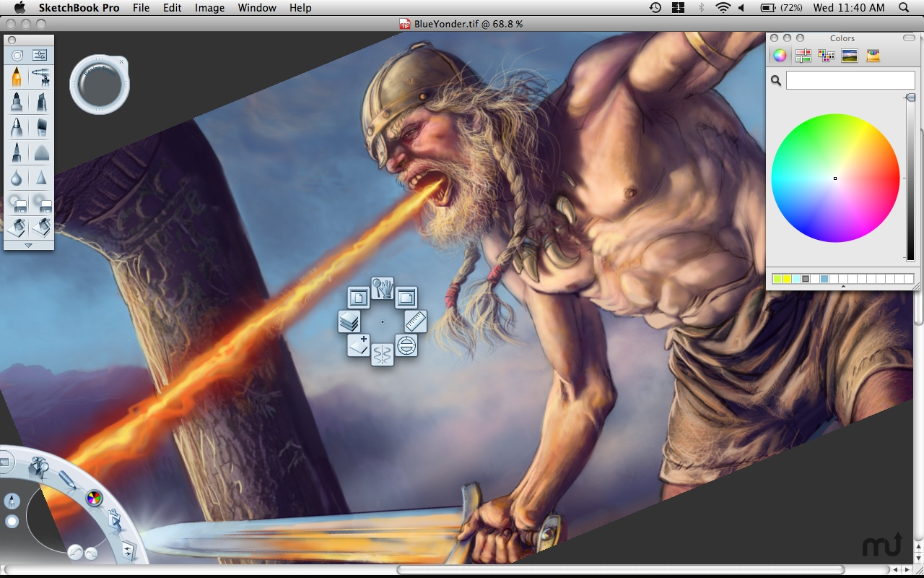
Task: Select the triangular Sharpen brush
Action: pyautogui.click(x=41, y=178)
